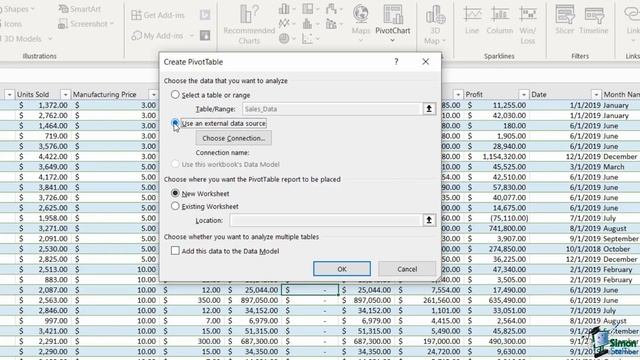Insert pie or doughnut chart icon
Viewport: 640px width, 360px height.
coord(287,39)
